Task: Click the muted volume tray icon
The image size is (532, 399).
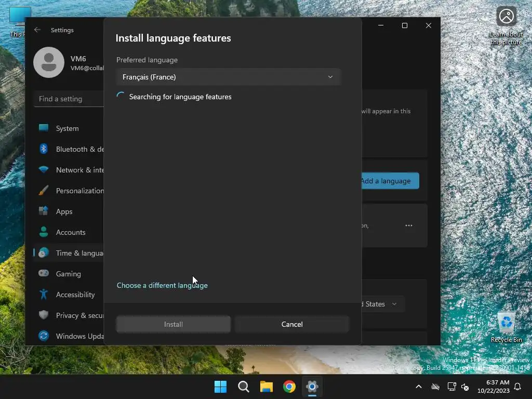Action: coord(465,387)
